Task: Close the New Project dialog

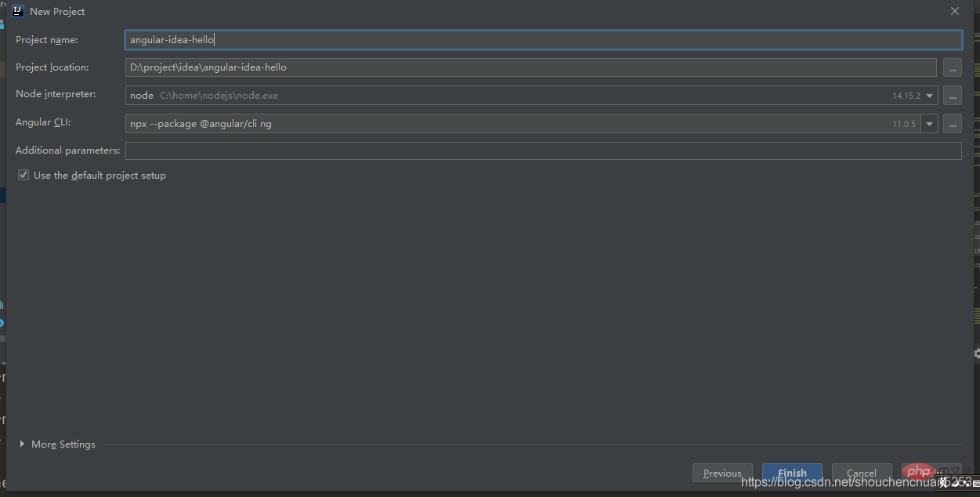Action: [954, 11]
